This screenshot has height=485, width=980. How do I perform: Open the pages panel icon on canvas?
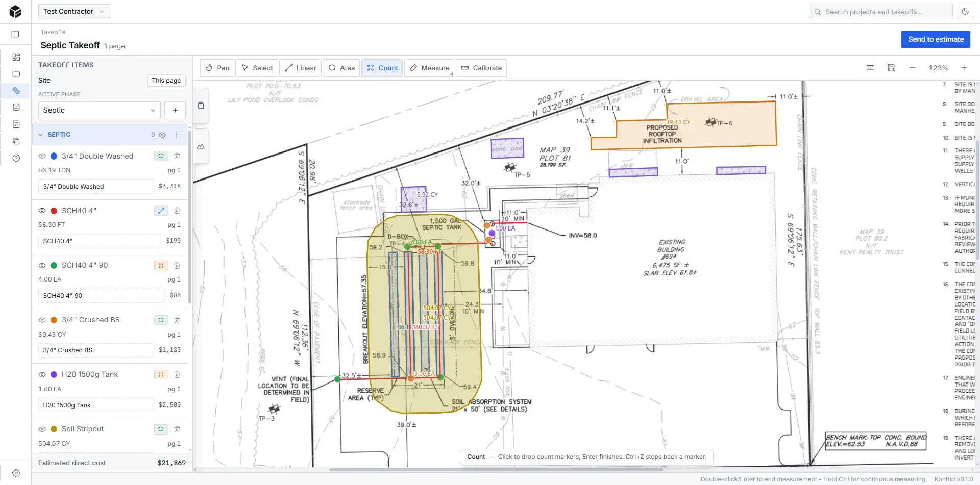201,106
